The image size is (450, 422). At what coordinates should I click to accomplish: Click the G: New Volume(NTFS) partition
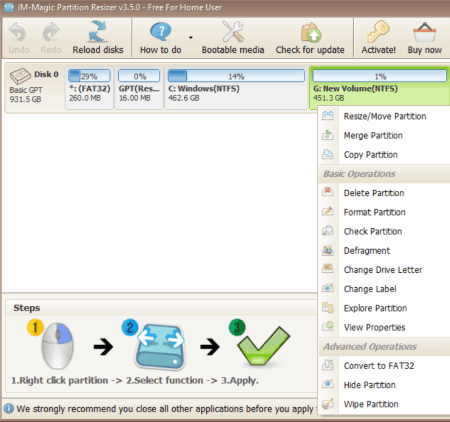(380, 88)
